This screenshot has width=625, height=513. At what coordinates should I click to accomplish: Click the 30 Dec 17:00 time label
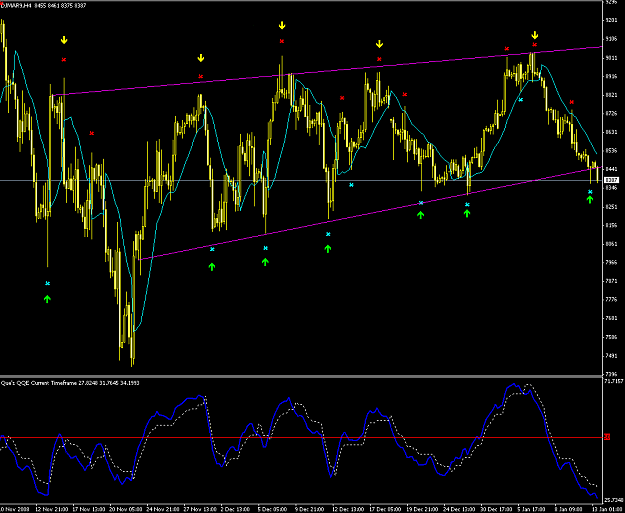[x=494, y=509]
